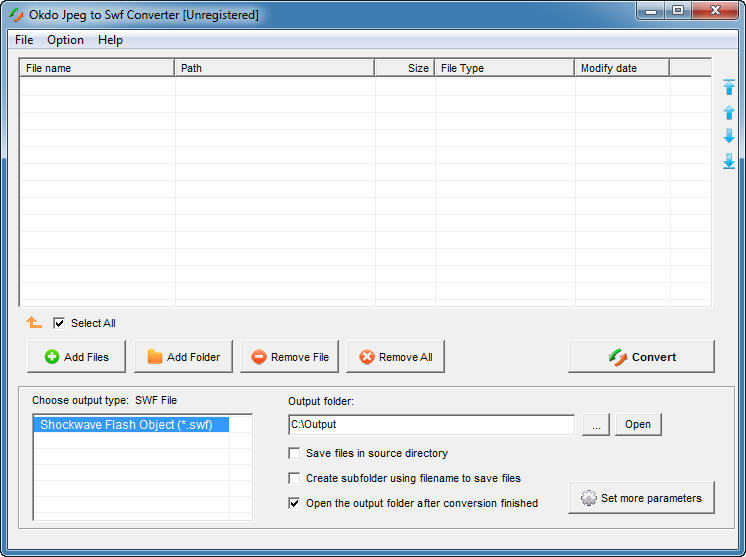This screenshot has height=557, width=746.
Task: Toggle the Select All checkbox
Action: tap(59, 323)
